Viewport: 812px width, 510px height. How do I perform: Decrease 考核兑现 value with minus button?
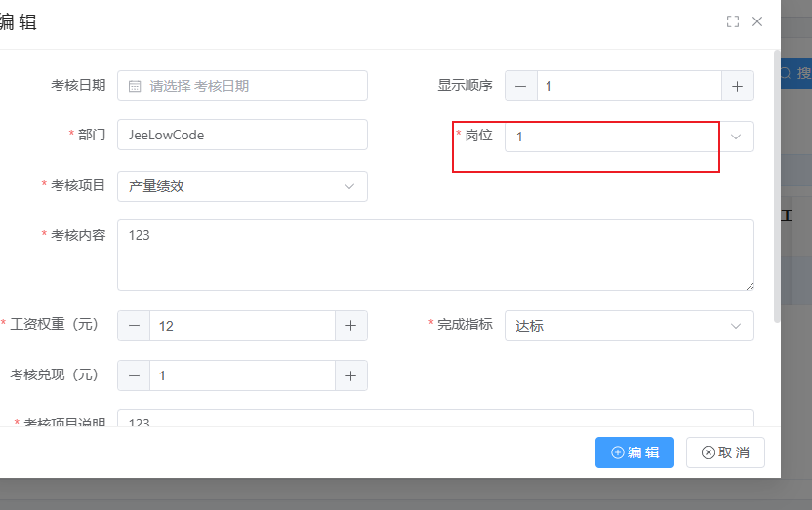(x=134, y=375)
